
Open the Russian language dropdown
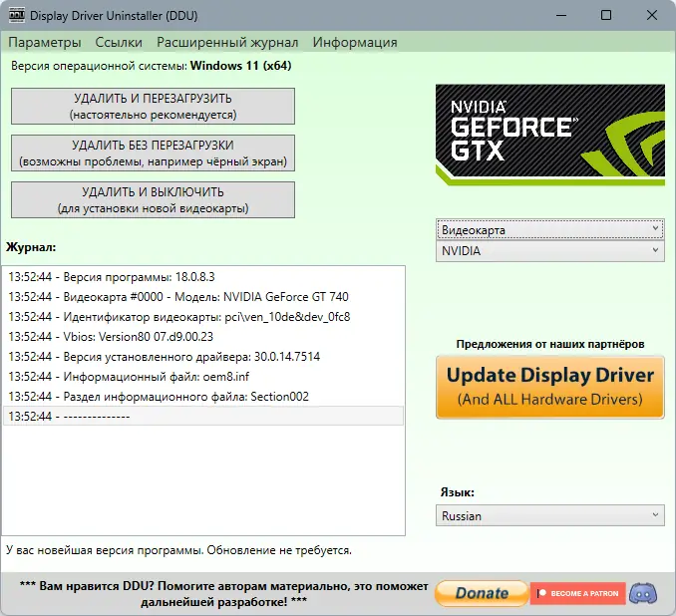(550, 515)
